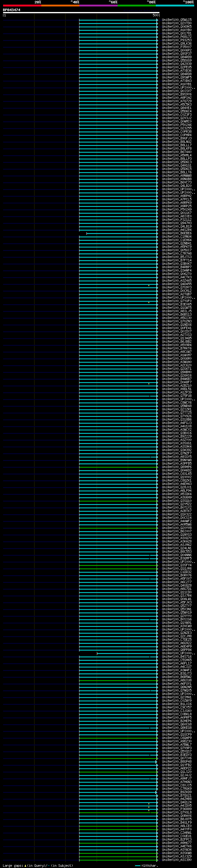The height and width of the screenshot is (868, 197).
Task: Select label UniRef100_C6QAP9
Action: [x=177, y=738]
